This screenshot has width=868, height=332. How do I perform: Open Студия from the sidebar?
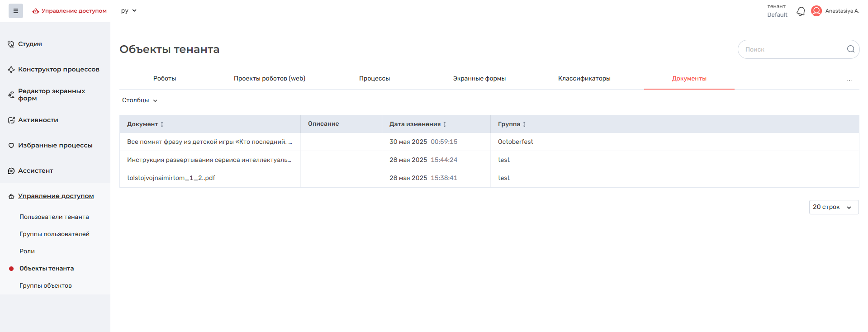pos(30,44)
